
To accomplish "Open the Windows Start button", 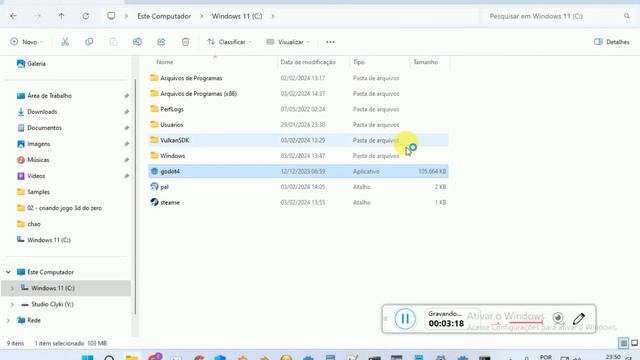I will tap(87, 358).
